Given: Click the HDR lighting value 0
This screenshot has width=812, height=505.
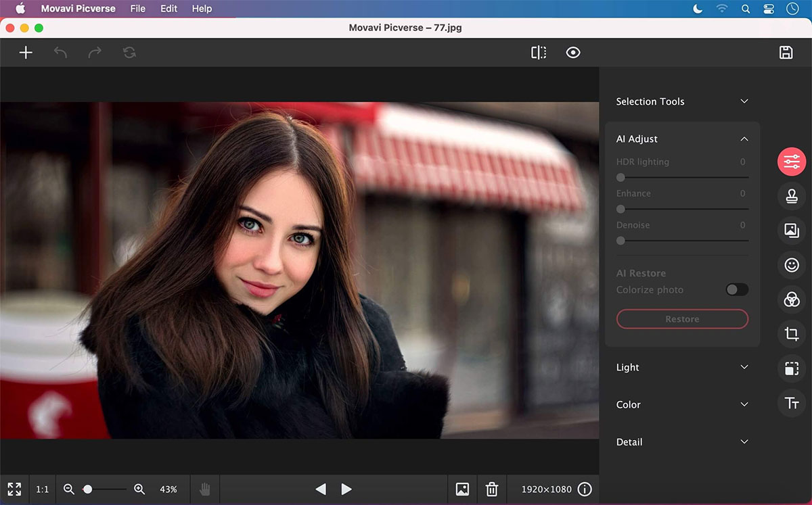Looking at the screenshot, I should pyautogui.click(x=743, y=162).
